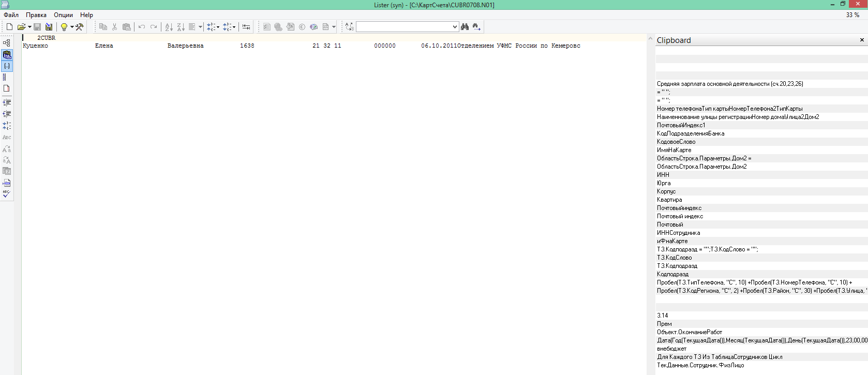Click the blank page sidebar icon

tap(7, 88)
